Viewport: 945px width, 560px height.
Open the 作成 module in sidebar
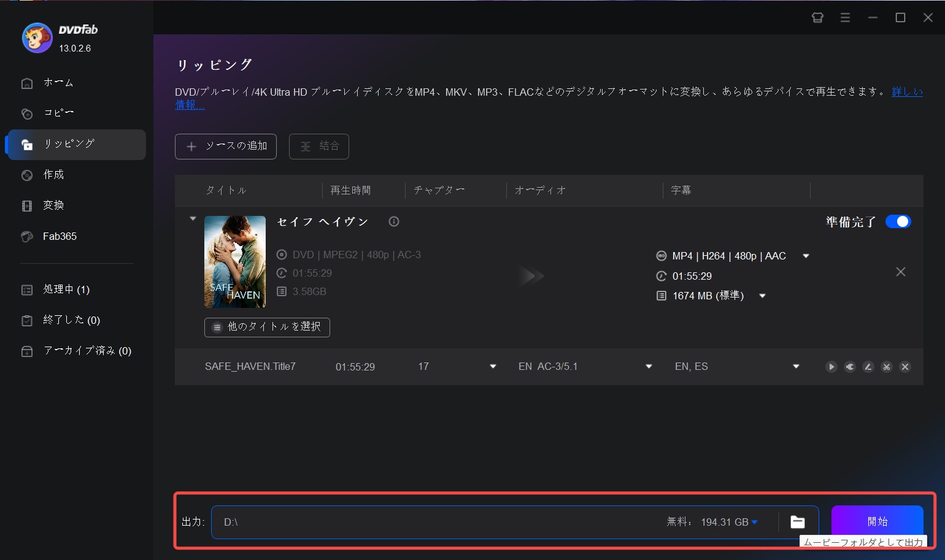[53, 175]
